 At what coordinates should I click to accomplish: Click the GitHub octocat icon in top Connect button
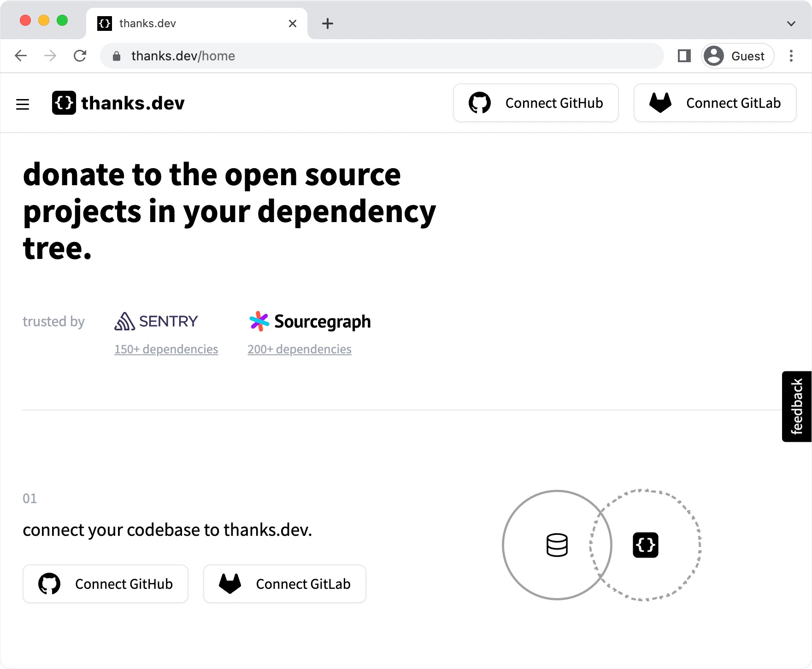click(x=480, y=103)
